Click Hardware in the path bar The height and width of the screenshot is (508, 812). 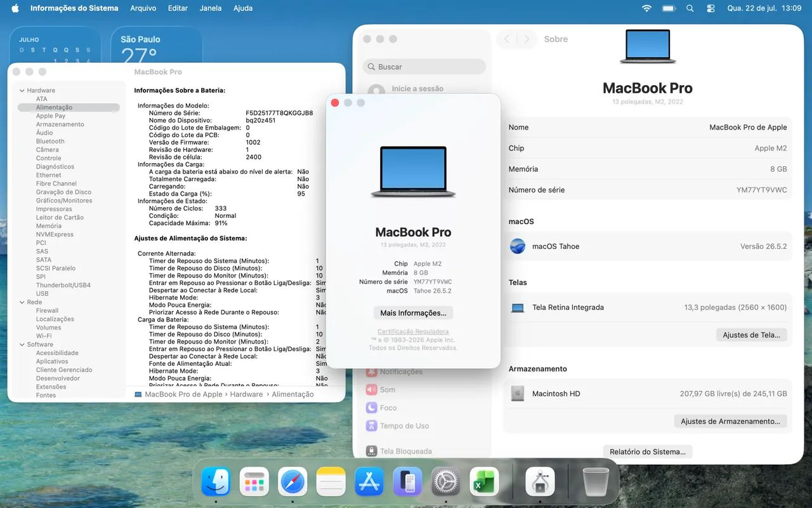point(246,394)
